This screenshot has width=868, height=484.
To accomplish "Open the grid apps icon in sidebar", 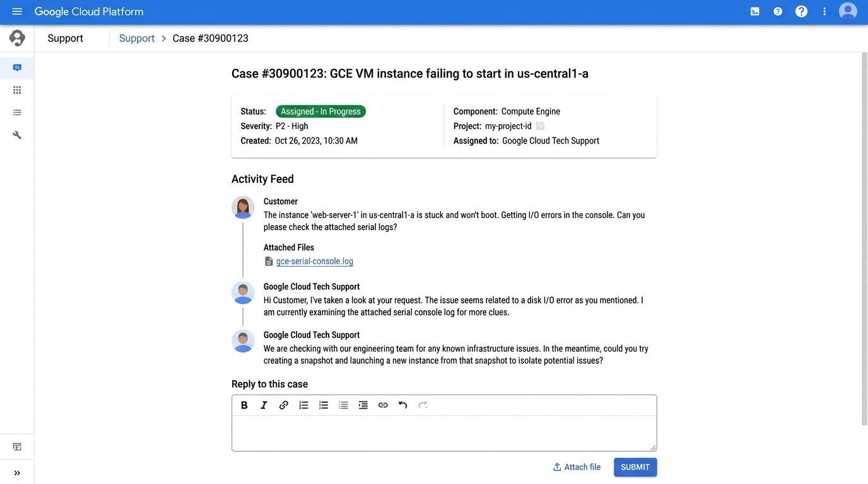I will click(x=17, y=90).
